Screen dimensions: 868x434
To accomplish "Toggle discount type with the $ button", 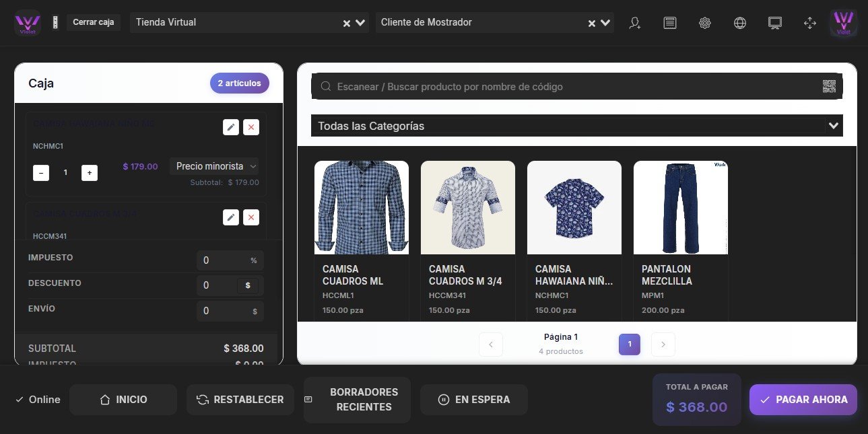I will [248, 285].
